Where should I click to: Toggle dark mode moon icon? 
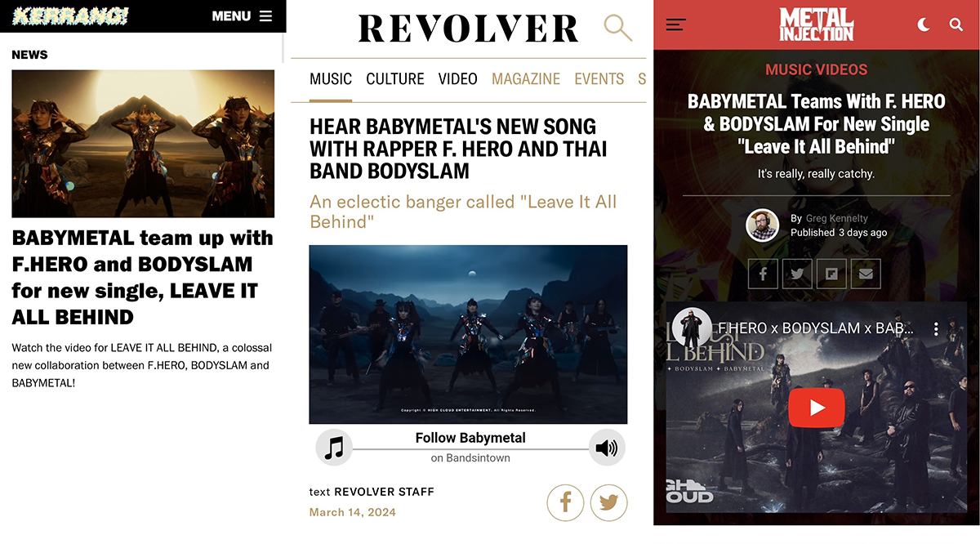(x=924, y=25)
